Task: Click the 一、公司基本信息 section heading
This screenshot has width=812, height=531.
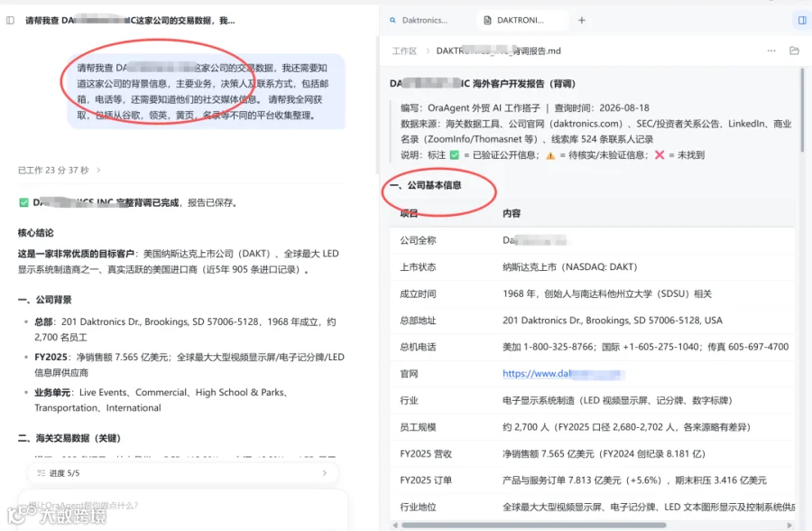Action: (426, 185)
